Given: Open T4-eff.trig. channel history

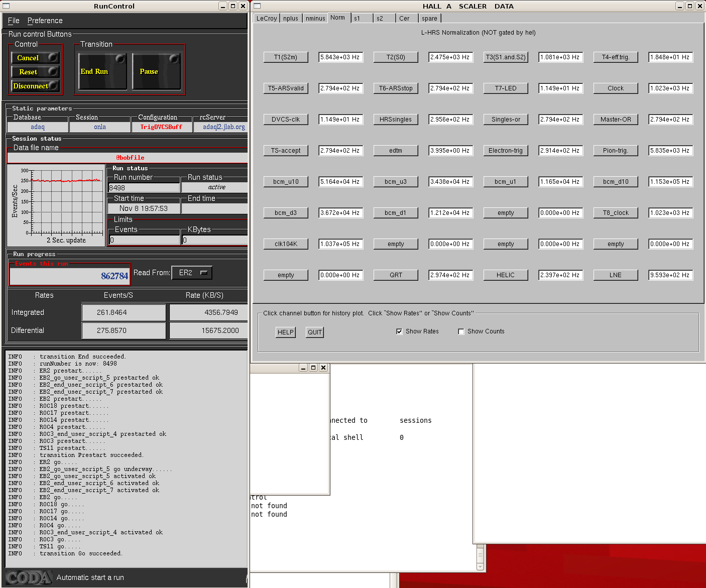Looking at the screenshot, I should (x=616, y=57).
